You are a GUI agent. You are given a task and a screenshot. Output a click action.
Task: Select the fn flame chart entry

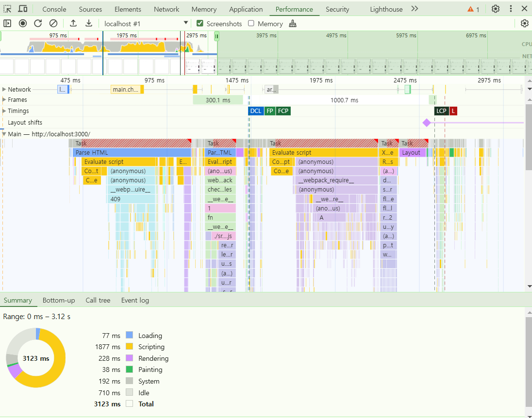click(x=220, y=217)
